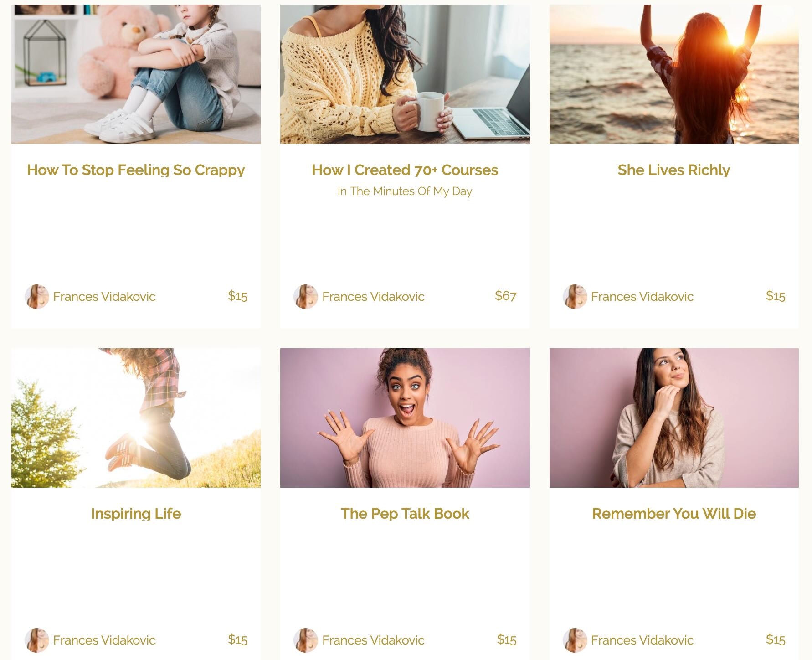The height and width of the screenshot is (660, 812).
Task: Click the $67 price on courses card
Action: click(x=505, y=296)
